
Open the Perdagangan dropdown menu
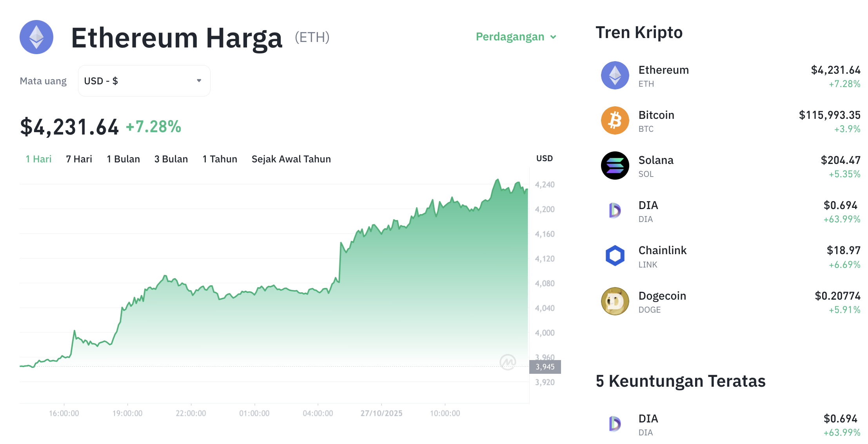(x=516, y=37)
